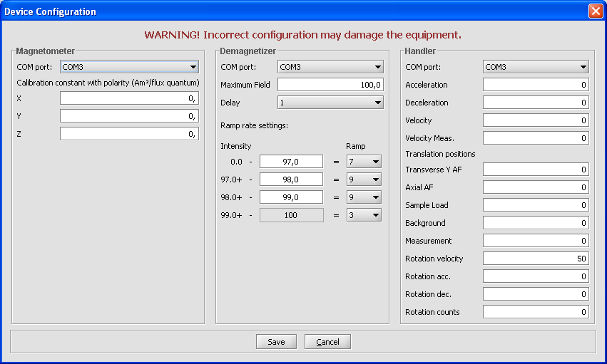Focus the Y calibration constant field
The image size is (607, 364).
tap(129, 116)
